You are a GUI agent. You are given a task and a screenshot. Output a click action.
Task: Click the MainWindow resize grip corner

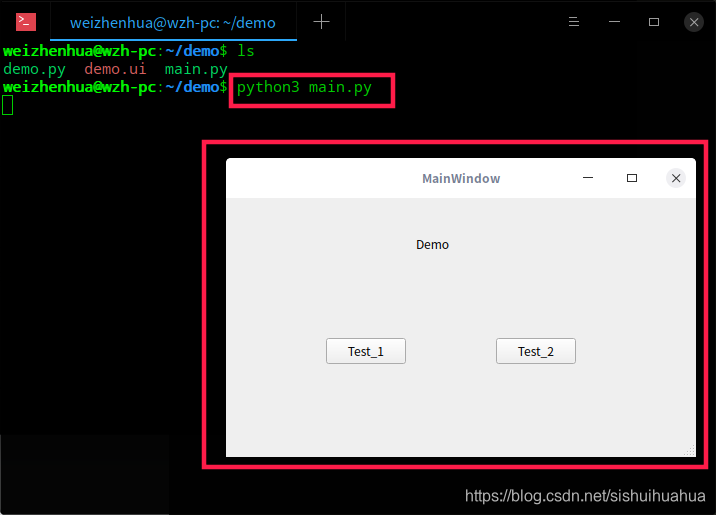click(690, 451)
